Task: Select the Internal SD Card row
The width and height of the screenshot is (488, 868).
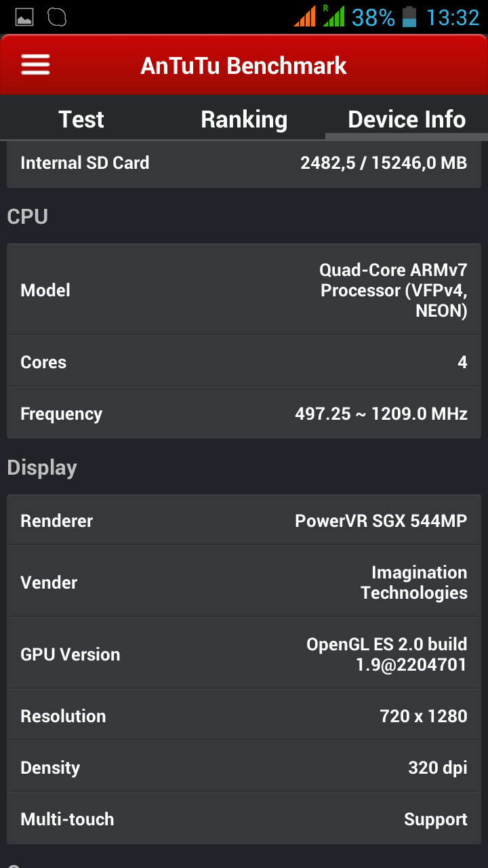Action: click(244, 163)
